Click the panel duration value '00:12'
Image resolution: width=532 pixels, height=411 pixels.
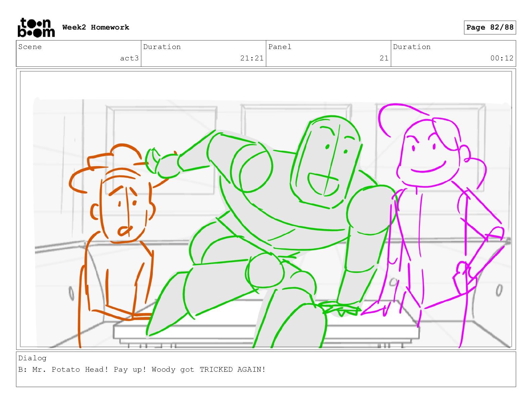(x=502, y=58)
